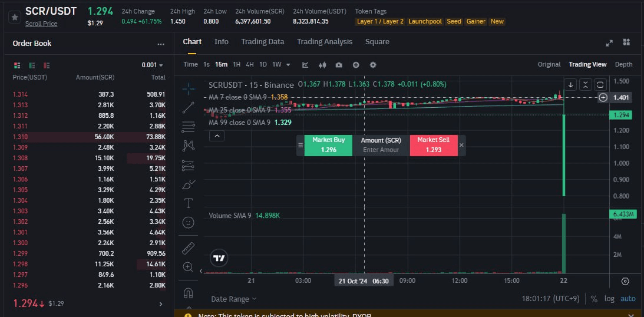This screenshot has height=317, width=644.
Task: Select the text annotation tool
Action: [x=189, y=203]
